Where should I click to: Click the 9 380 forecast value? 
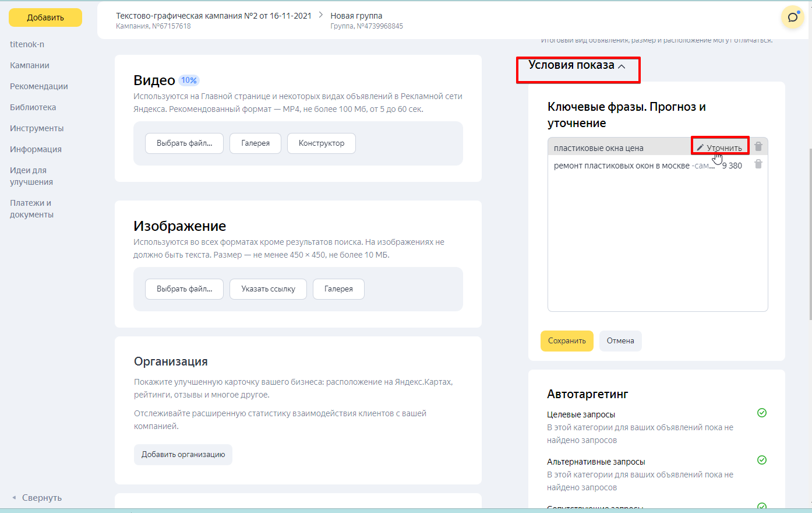(x=732, y=166)
